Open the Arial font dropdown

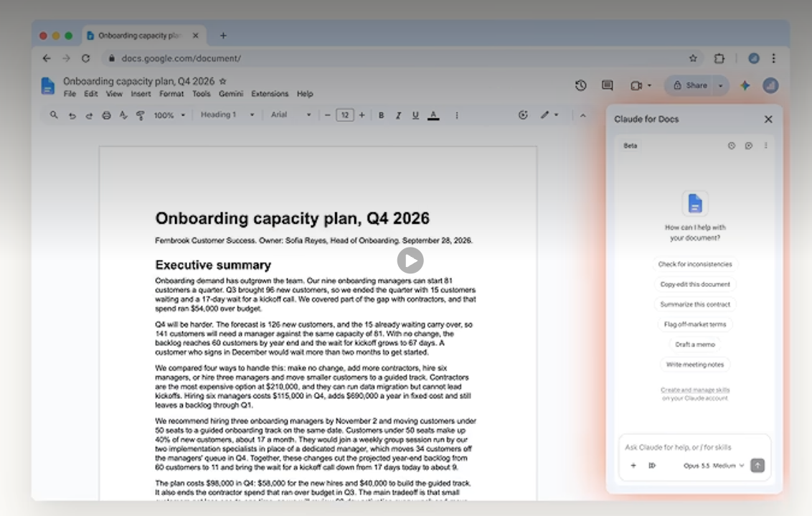point(291,115)
